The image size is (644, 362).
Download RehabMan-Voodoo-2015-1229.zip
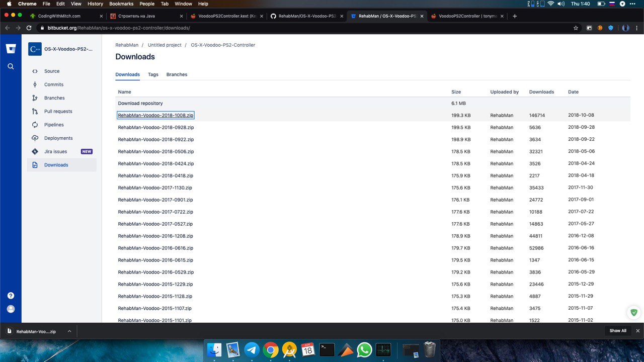155,284
